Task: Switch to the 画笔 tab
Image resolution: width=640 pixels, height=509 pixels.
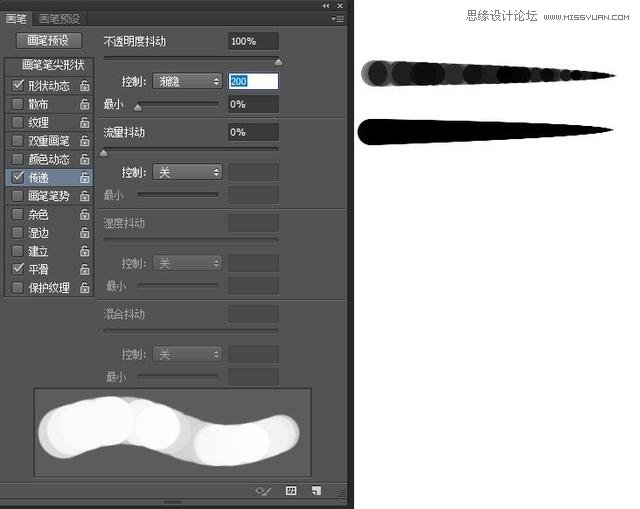Action: tap(16, 19)
